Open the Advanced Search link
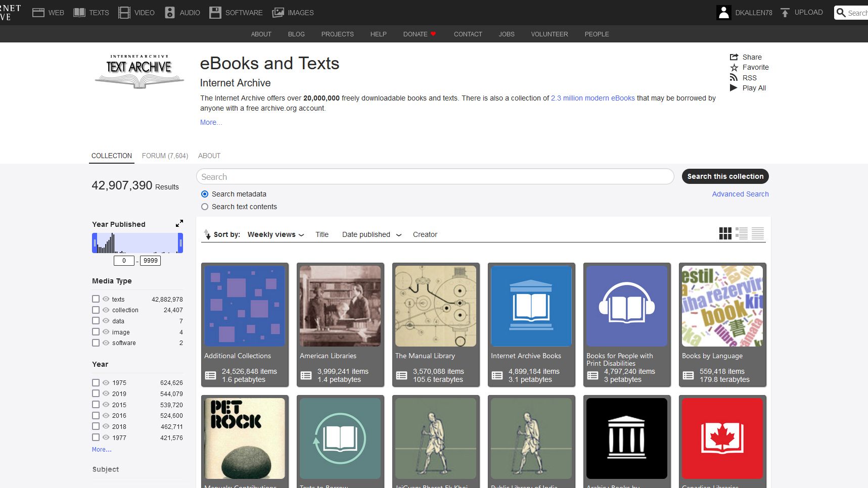 [x=740, y=194]
